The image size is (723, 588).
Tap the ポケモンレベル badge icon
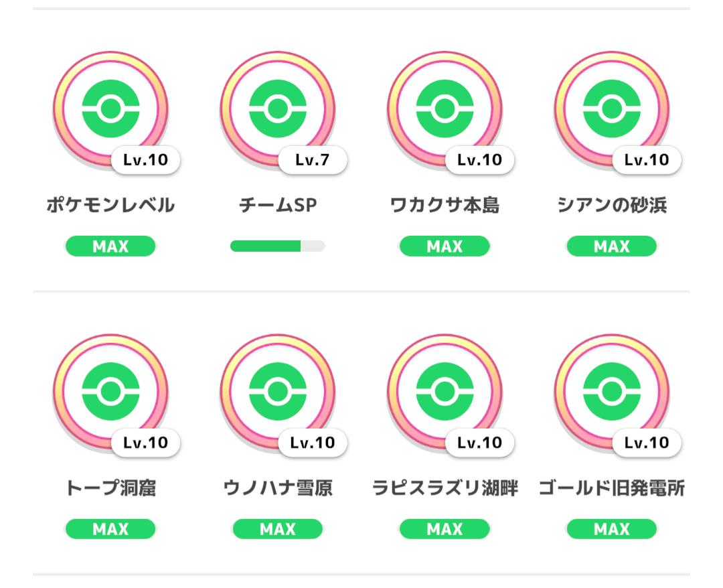[x=110, y=109]
